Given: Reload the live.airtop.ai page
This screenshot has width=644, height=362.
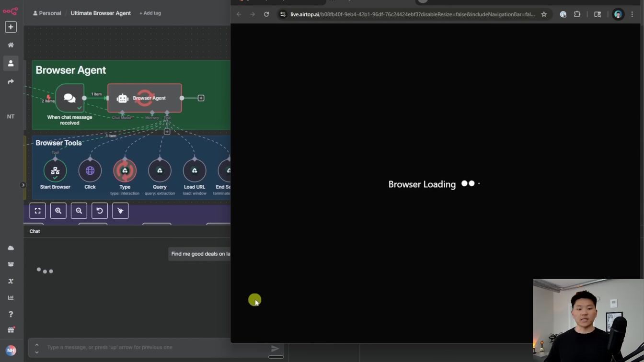Looking at the screenshot, I should (x=266, y=14).
